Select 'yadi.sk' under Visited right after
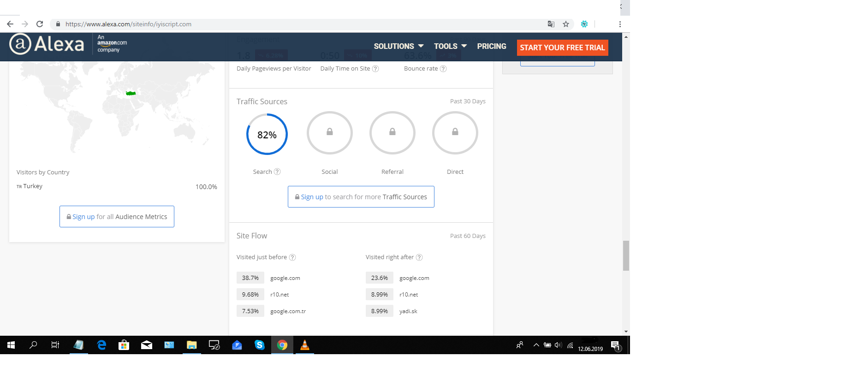This screenshot has width=868, height=380. (x=408, y=311)
